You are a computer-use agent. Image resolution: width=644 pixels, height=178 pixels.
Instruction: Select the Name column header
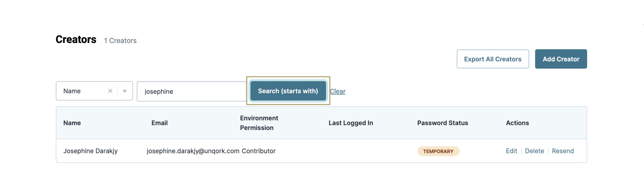pos(72,123)
